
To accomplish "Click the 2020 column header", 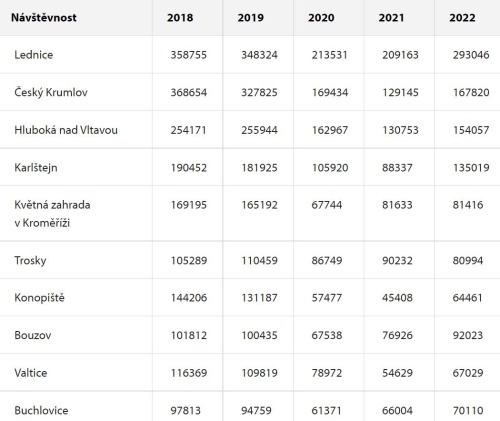I will click(x=321, y=17).
